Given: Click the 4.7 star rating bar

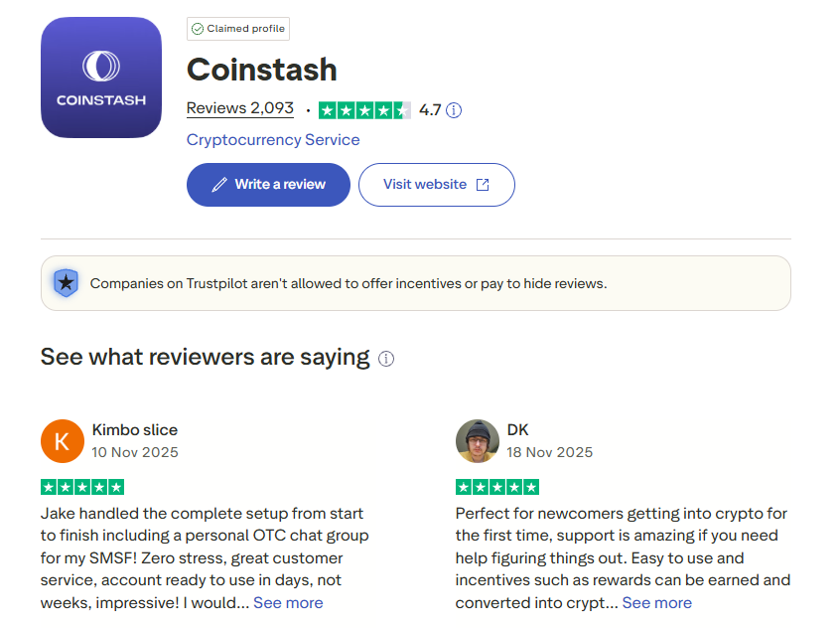Looking at the screenshot, I should [364, 110].
